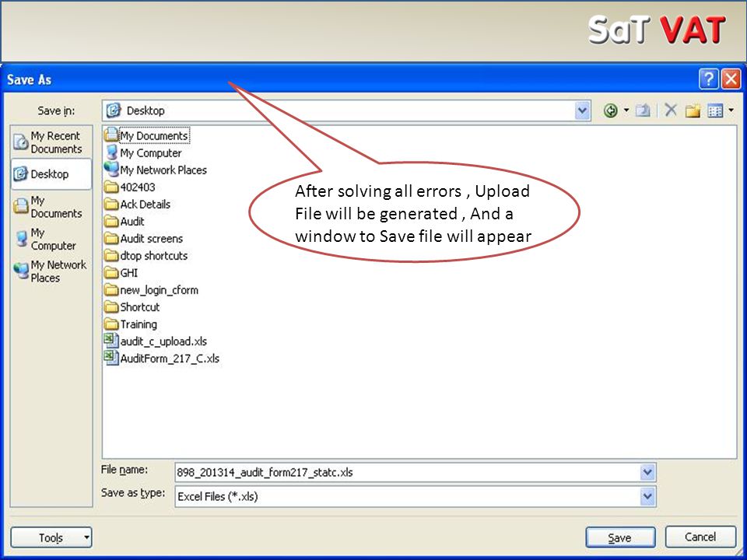Select the Audit screens folder
This screenshot has height=560, width=747.
pyautogui.click(x=144, y=239)
